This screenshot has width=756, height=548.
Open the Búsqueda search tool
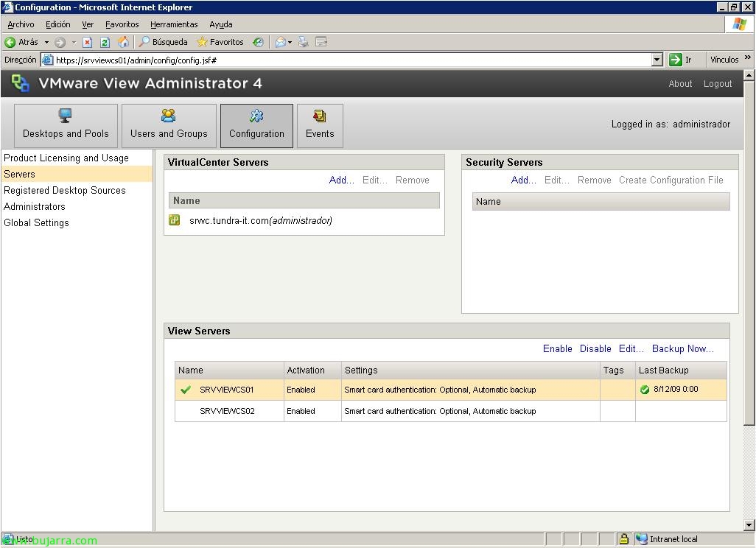point(163,43)
